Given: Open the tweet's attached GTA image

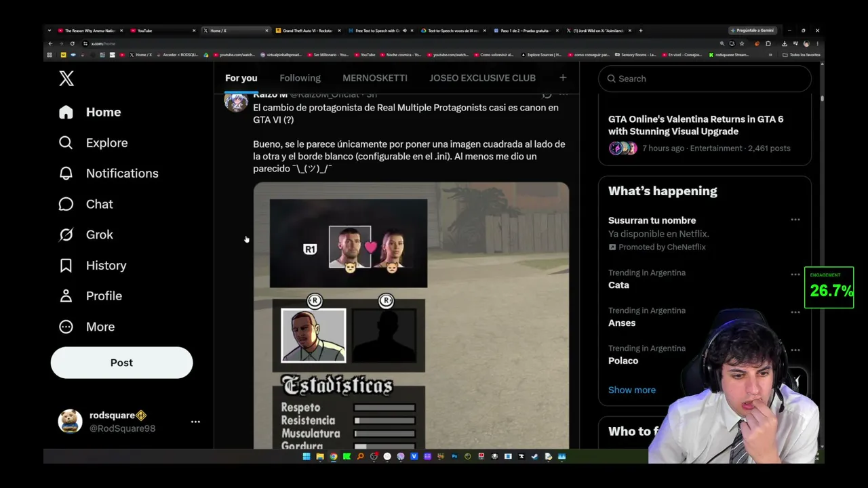Looking at the screenshot, I should coord(411,315).
